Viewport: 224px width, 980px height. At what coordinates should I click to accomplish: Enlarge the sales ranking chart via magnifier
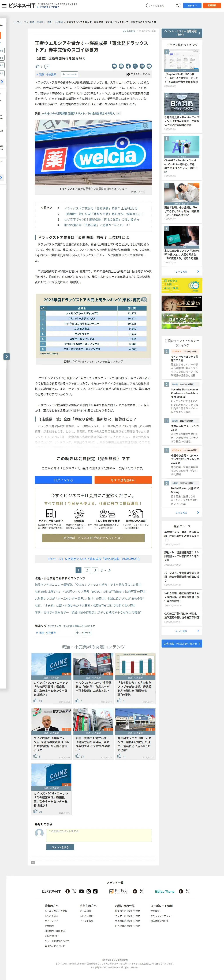145,299
